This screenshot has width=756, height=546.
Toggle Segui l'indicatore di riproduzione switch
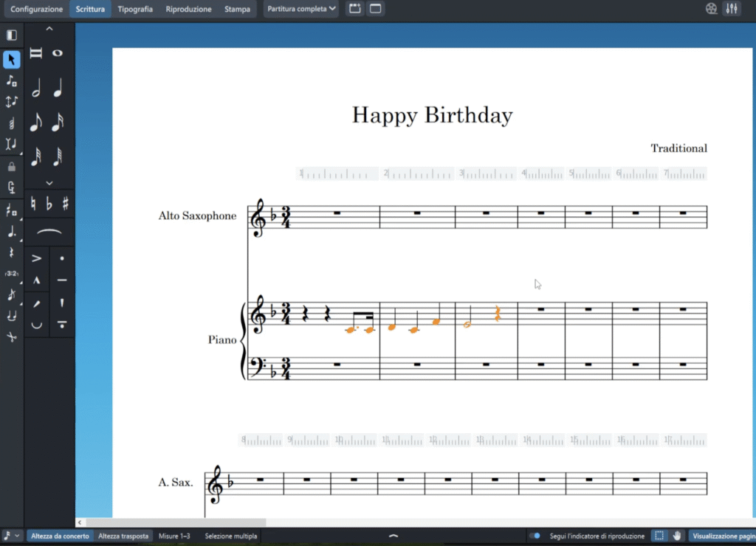535,536
